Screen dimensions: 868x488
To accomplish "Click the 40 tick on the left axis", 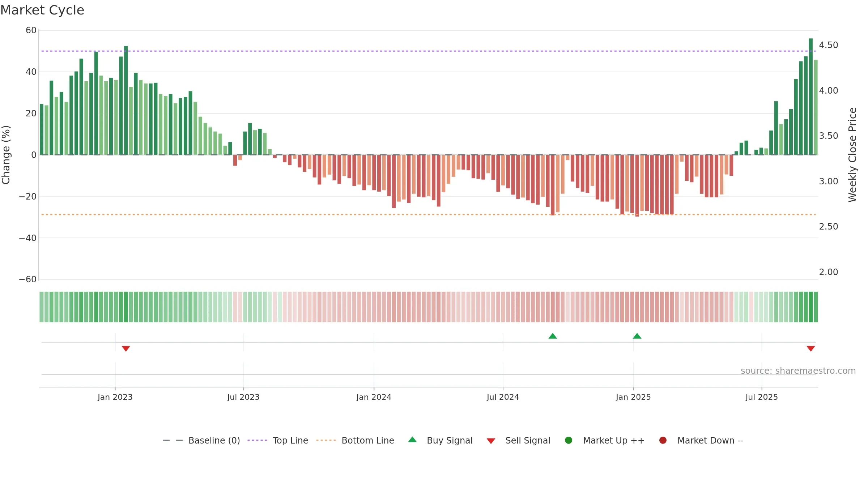I will tap(31, 72).
